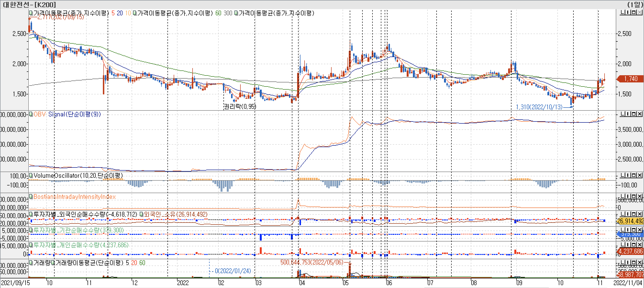Click the BostiansIntradayIntensityIndex indicator label
This screenshot has width=644, height=288.
click(x=74, y=197)
